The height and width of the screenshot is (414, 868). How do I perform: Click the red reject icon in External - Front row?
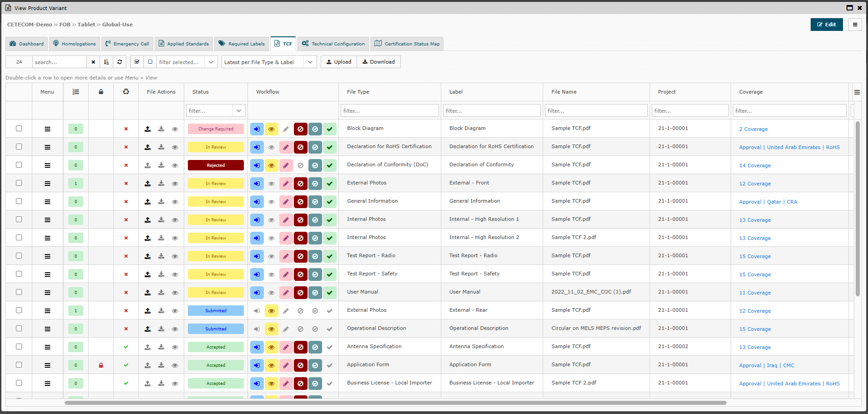(x=300, y=184)
